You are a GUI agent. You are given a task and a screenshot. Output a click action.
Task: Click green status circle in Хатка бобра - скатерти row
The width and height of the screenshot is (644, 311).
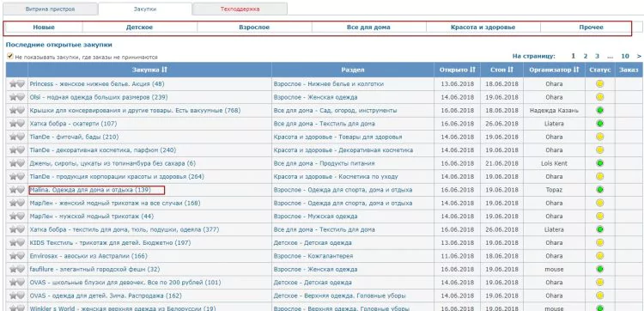click(599, 124)
